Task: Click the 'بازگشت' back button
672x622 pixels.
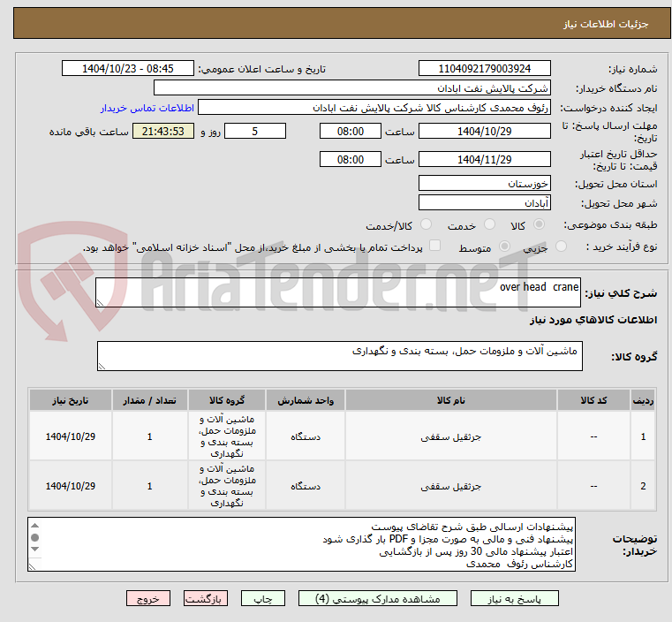Action: (207, 598)
